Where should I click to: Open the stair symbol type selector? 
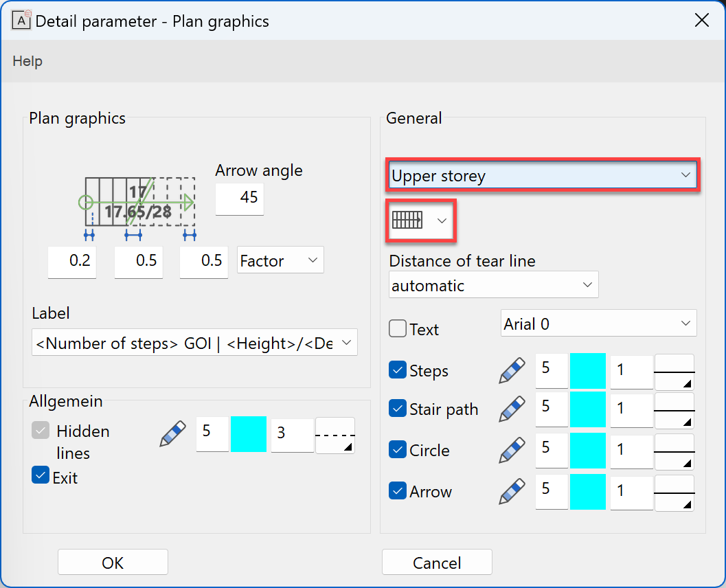coord(420,220)
